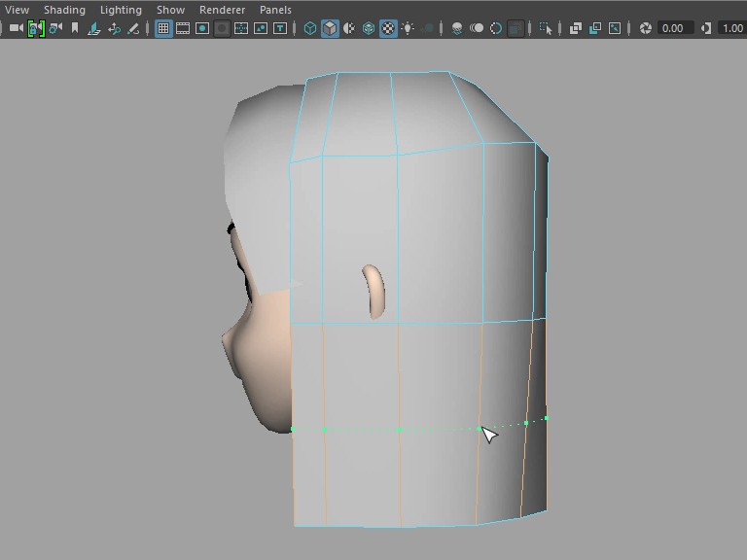The height and width of the screenshot is (560, 747).
Task: Click the Isolate Select icon
Action: (x=546, y=28)
